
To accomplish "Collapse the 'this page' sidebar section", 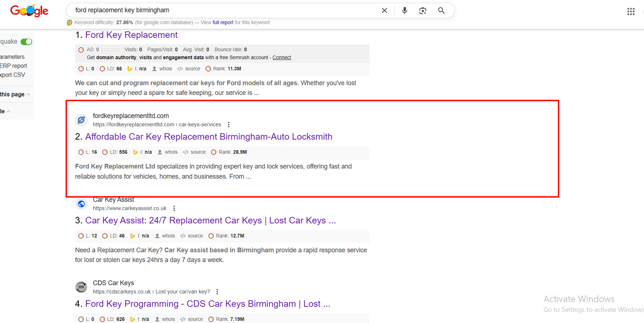I will point(28,95).
